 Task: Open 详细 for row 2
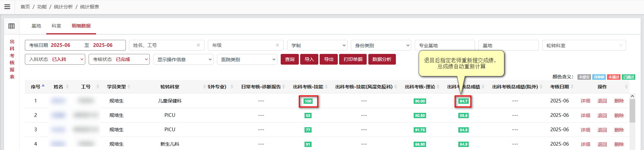[586, 116]
